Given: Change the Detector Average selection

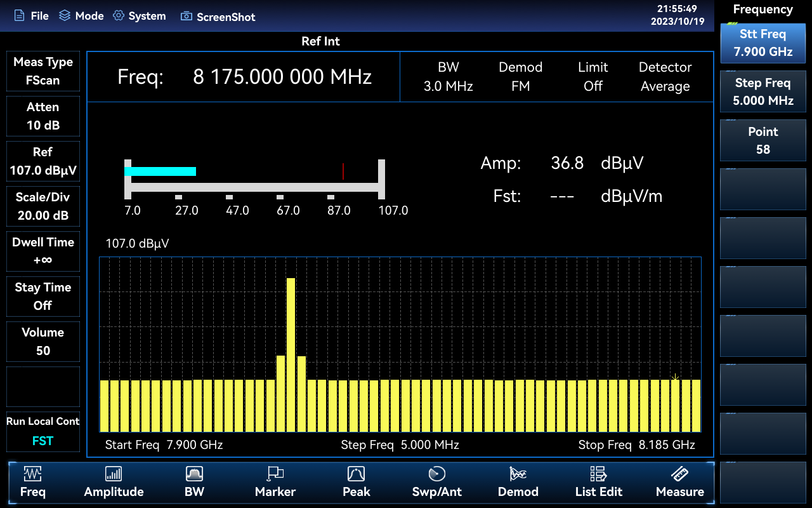Looking at the screenshot, I should point(665,77).
